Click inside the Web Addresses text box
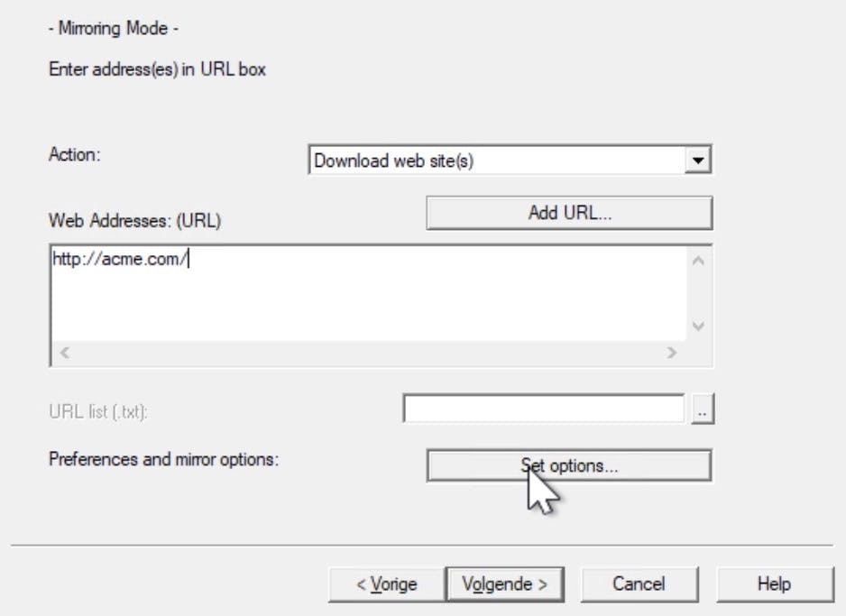This screenshot has width=846, height=616. pyautogui.click(x=361, y=293)
